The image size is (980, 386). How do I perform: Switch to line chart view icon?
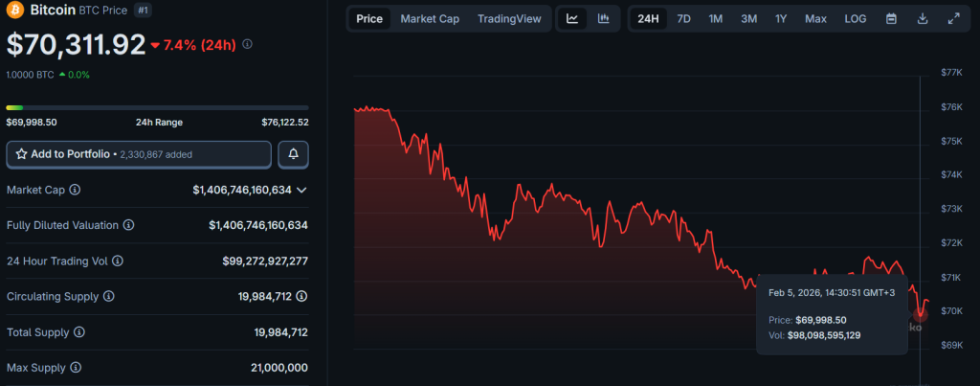572,19
